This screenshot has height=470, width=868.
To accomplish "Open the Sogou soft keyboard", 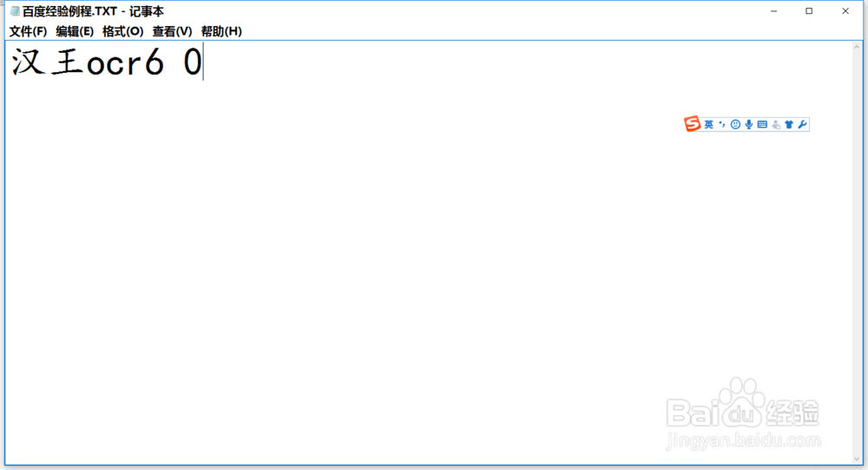I will pyautogui.click(x=762, y=124).
